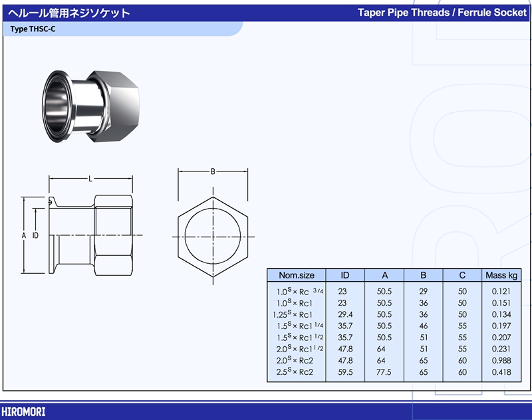Select the 1.25S × Rc1 row label
This screenshot has width=532, height=420.
click(x=293, y=314)
